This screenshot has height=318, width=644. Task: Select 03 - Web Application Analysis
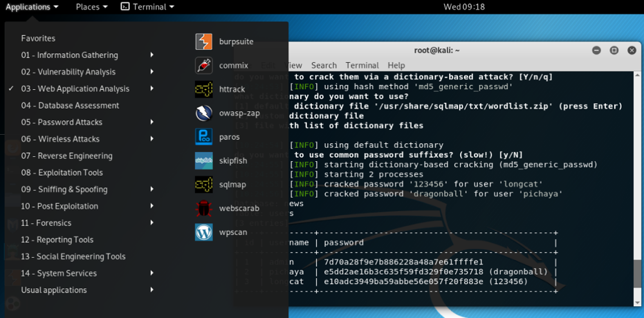[x=75, y=88]
